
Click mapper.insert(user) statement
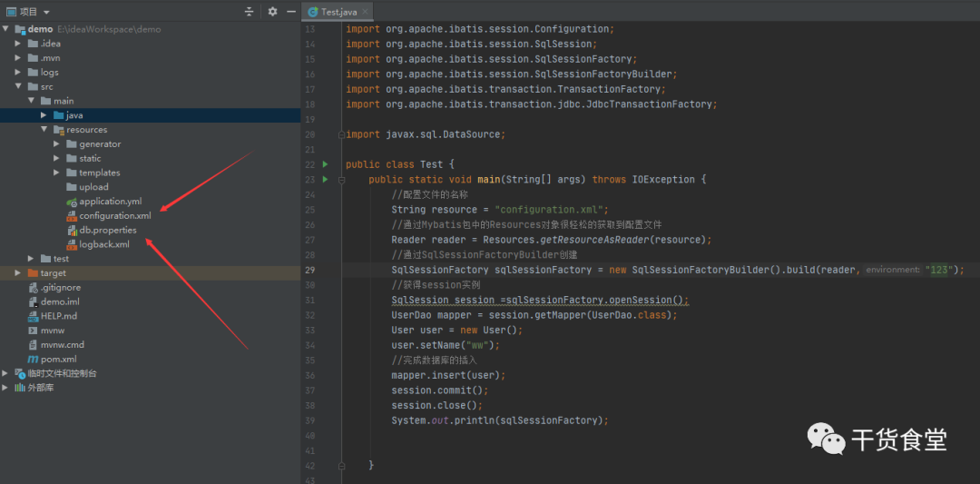[x=448, y=375]
